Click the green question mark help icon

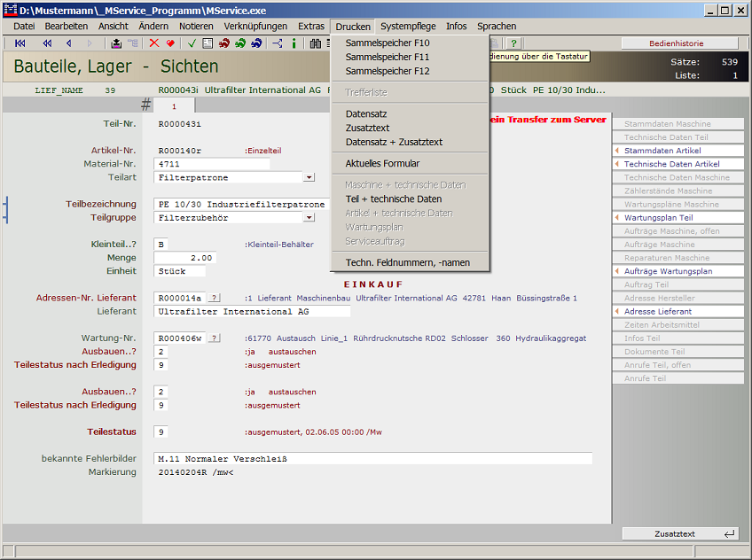(513, 43)
